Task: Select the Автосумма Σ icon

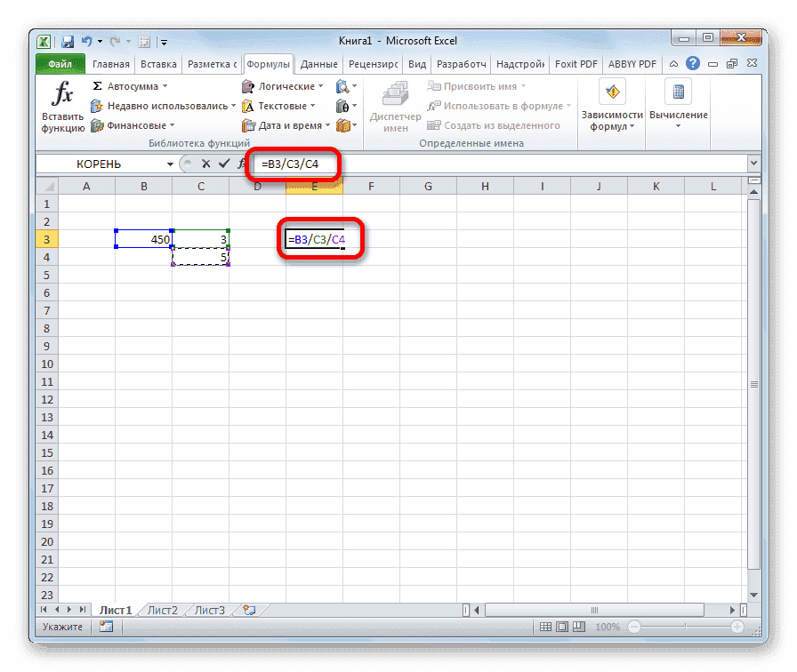Action: [99, 85]
